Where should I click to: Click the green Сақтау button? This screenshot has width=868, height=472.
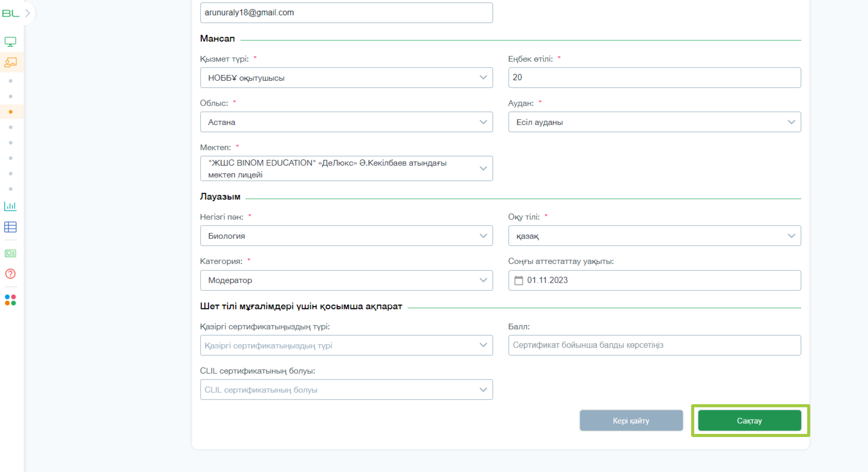tap(750, 421)
